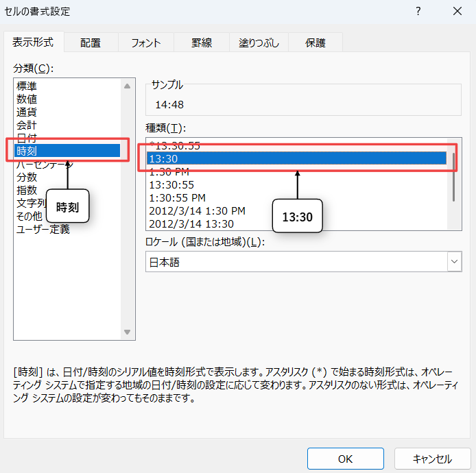Click scroll-up arrow in category list

127,86
